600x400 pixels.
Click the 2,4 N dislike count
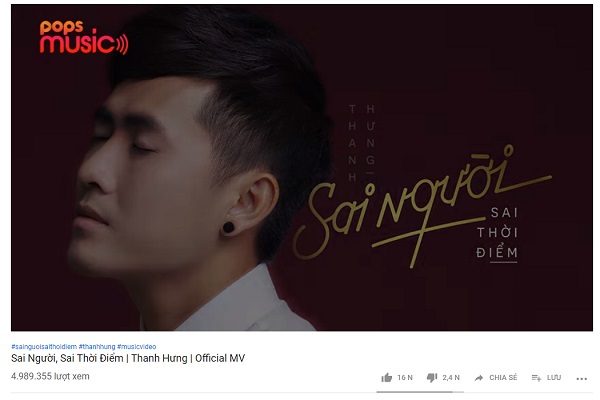click(x=451, y=377)
